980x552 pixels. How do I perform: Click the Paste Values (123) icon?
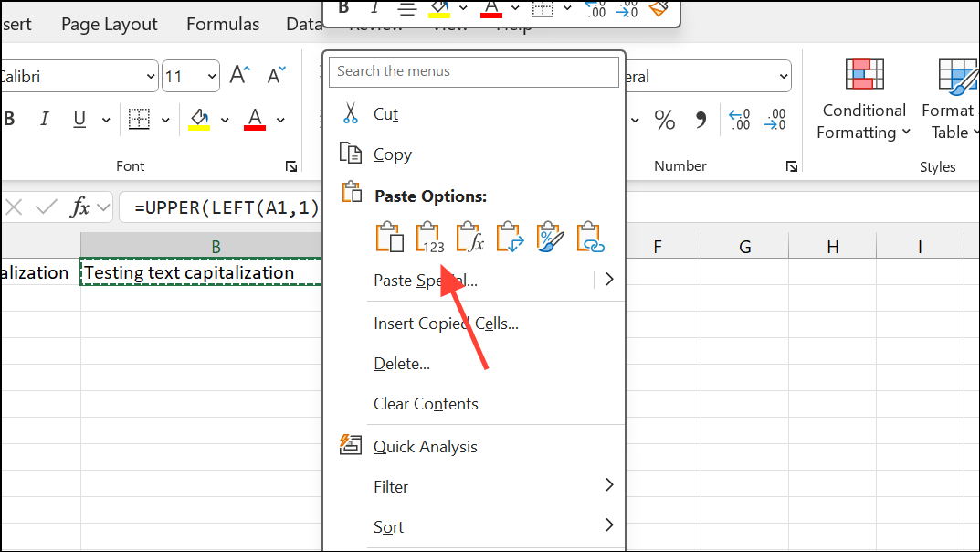pyautogui.click(x=429, y=238)
